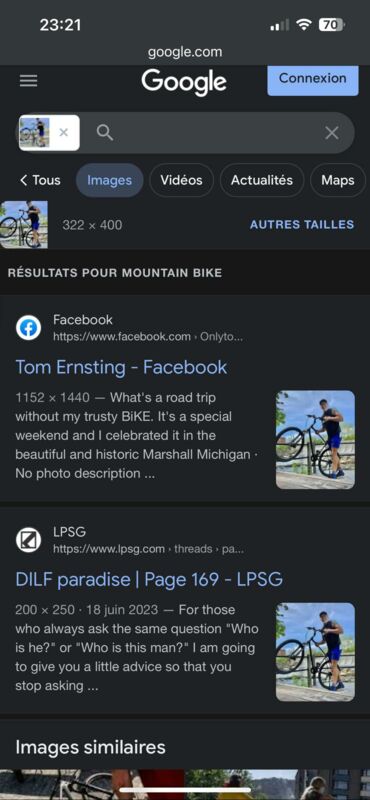Clear the search field with X icon
This screenshot has height=800, width=370.
332,133
